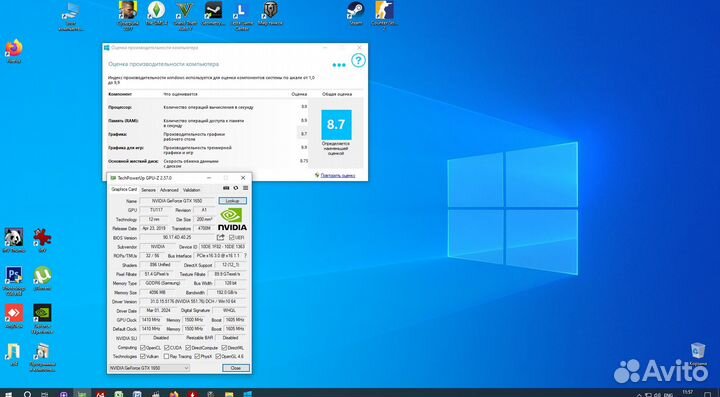Click the taskbar clock
Image resolution: width=720 pixels, height=397 pixels.
tap(687, 393)
